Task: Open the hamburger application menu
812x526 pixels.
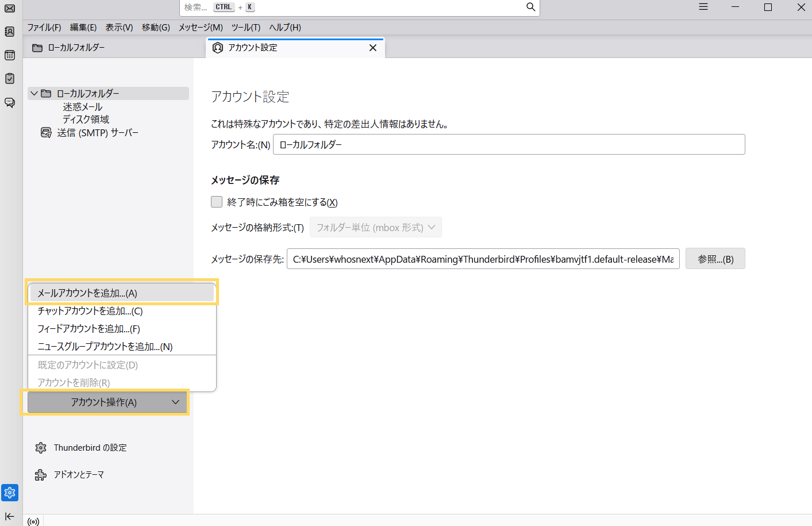Action: 703,7
